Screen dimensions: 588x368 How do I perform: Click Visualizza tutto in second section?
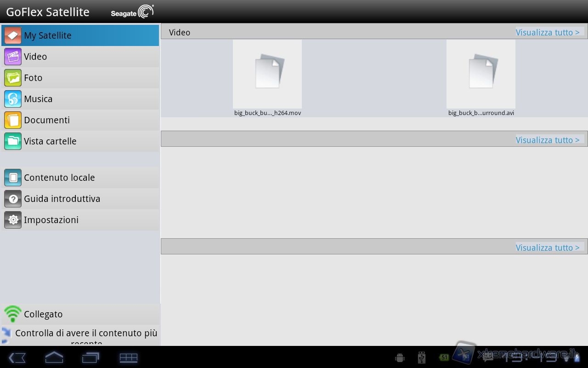pos(548,140)
